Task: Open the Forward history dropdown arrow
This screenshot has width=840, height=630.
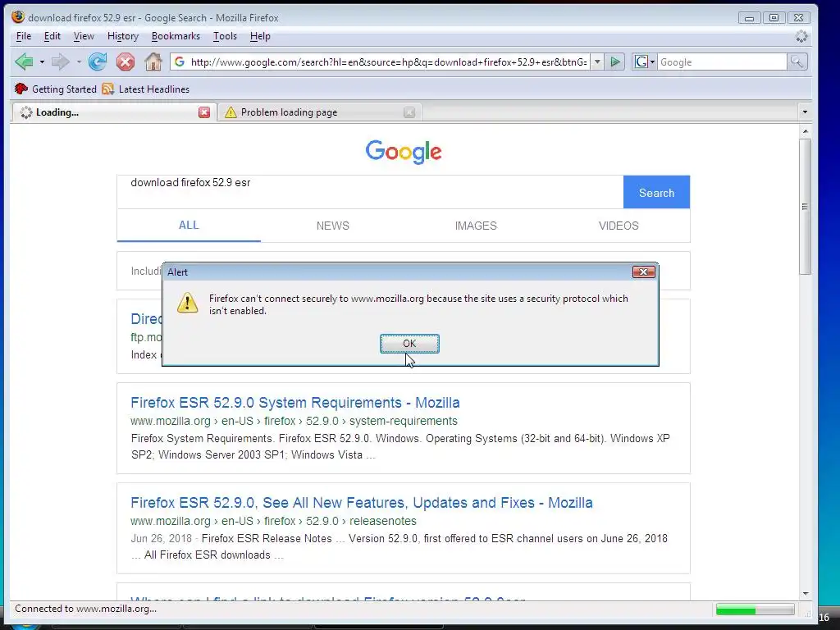Action: click(x=79, y=62)
